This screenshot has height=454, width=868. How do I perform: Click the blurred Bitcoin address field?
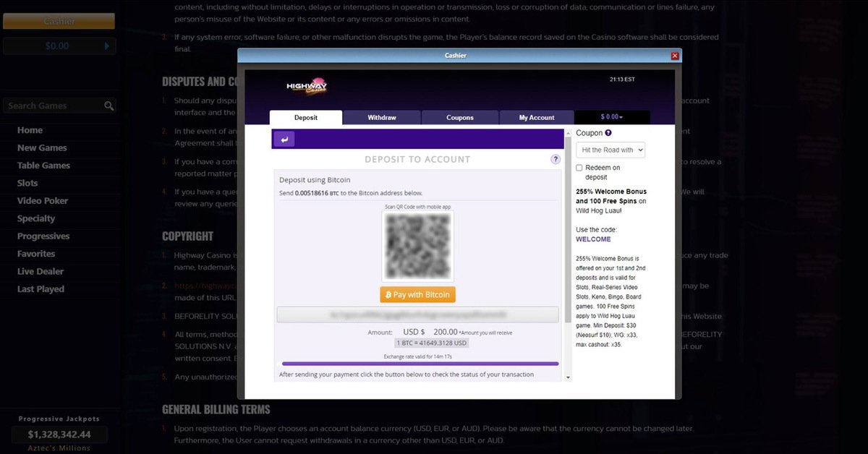417,314
